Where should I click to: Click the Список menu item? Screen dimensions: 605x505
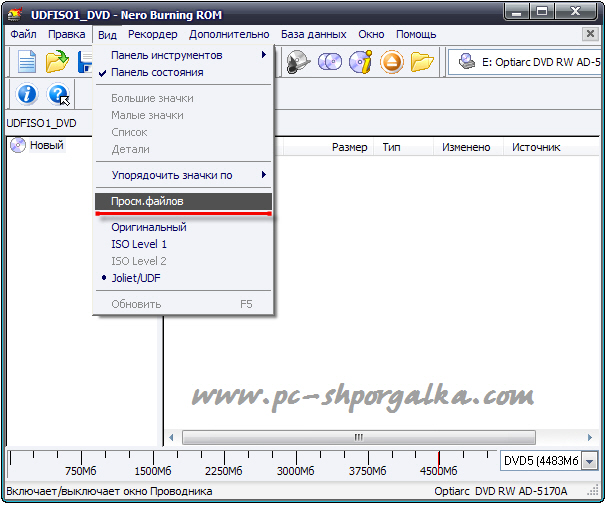point(183,132)
